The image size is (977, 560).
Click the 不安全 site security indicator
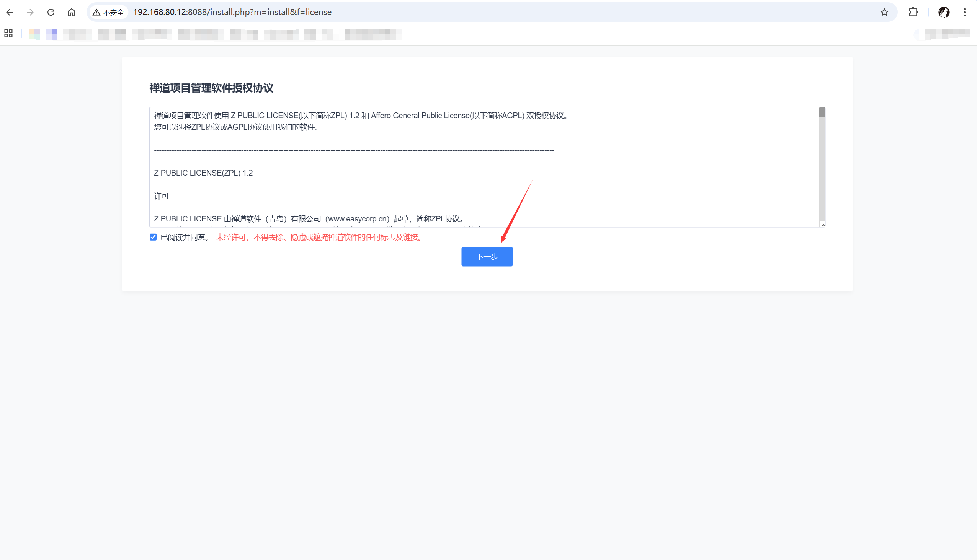(x=109, y=12)
